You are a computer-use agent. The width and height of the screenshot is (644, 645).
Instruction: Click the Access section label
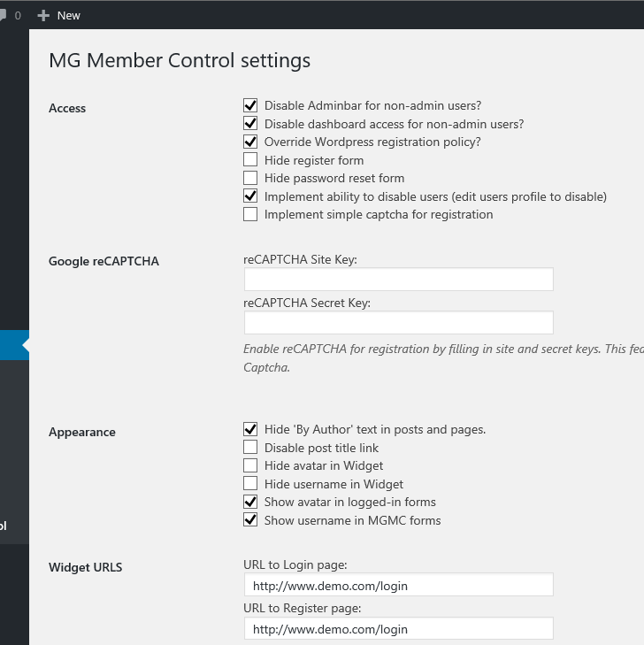point(67,108)
